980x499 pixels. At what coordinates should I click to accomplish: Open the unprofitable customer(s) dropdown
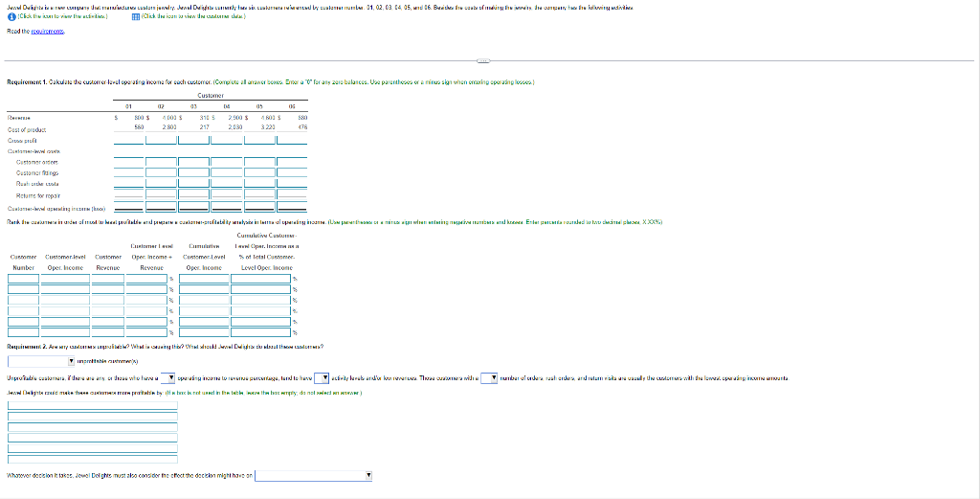41,361
